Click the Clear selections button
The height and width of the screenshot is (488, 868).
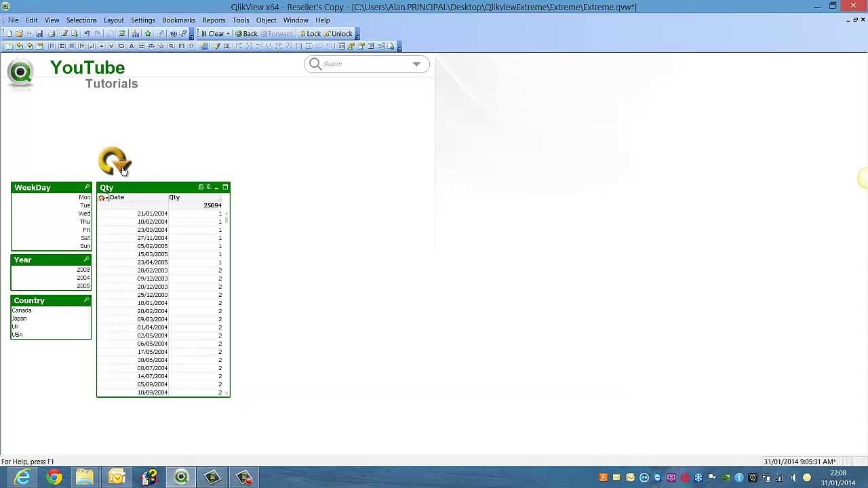tap(213, 34)
